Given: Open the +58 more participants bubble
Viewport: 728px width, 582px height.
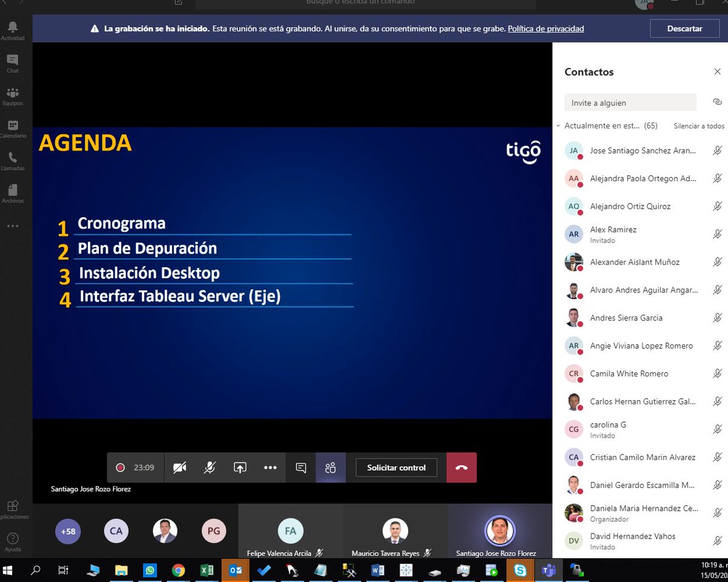Looking at the screenshot, I should [68, 531].
